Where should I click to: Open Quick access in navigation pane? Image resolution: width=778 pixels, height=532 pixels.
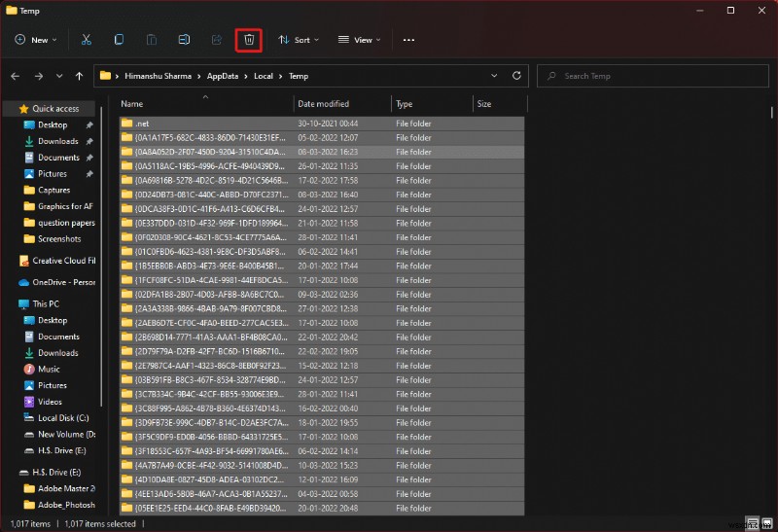click(x=55, y=109)
